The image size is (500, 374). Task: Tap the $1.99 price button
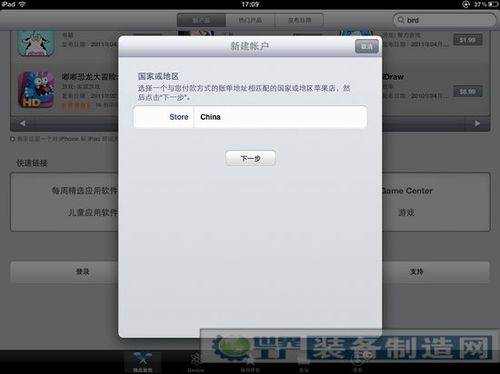tap(468, 40)
